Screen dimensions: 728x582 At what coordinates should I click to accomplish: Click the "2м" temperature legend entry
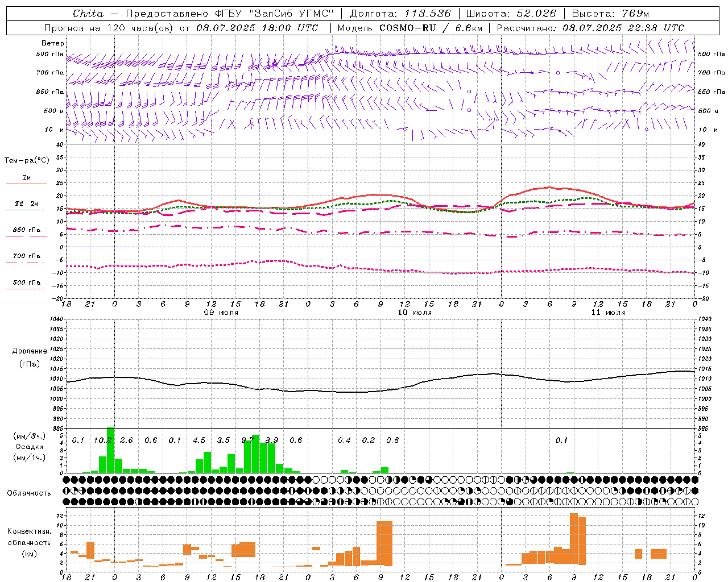[x=27, y=178]
